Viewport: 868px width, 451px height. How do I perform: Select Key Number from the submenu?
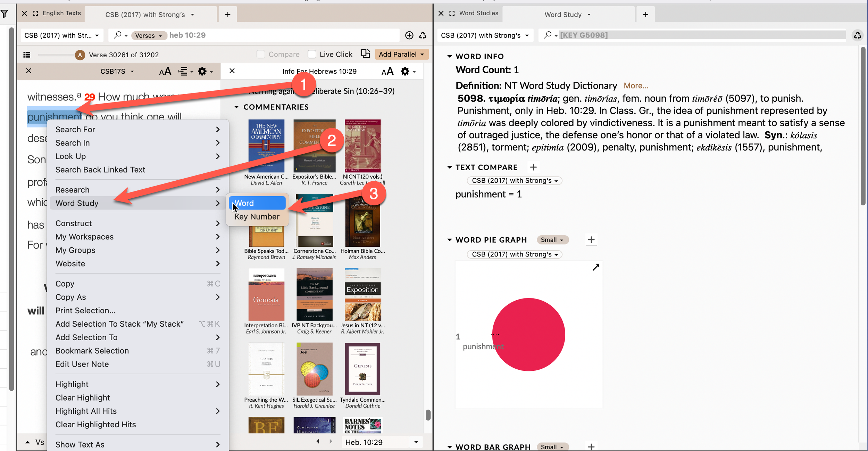point(257,217)
